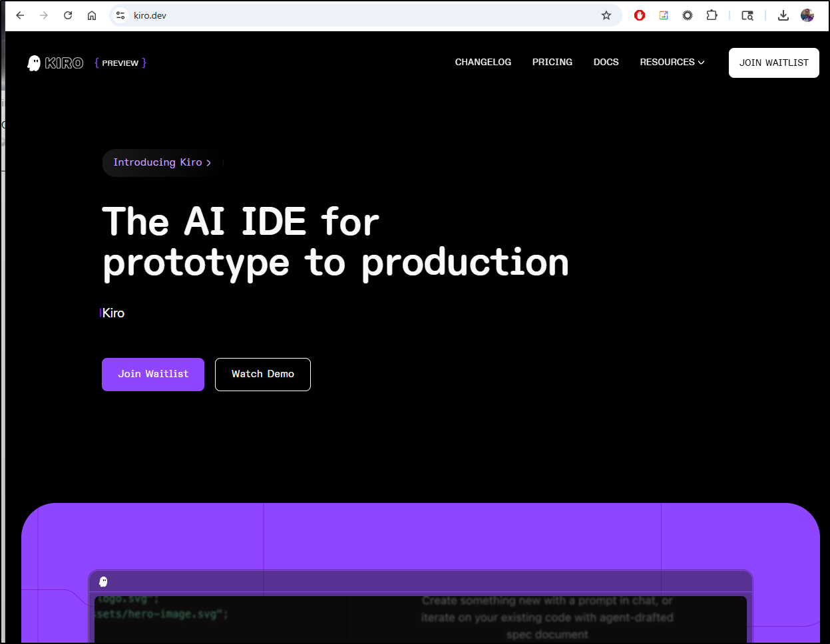Click the white JOIN WAITLIST header button
The height and width of the screenshot is (644, 830).
coord(774,63)
